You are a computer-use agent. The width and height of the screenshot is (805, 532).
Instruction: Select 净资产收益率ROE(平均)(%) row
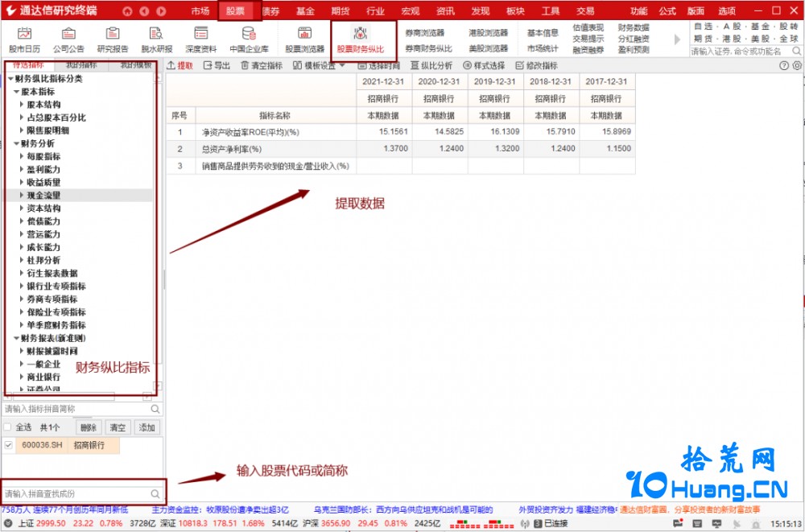pos(401,132)
